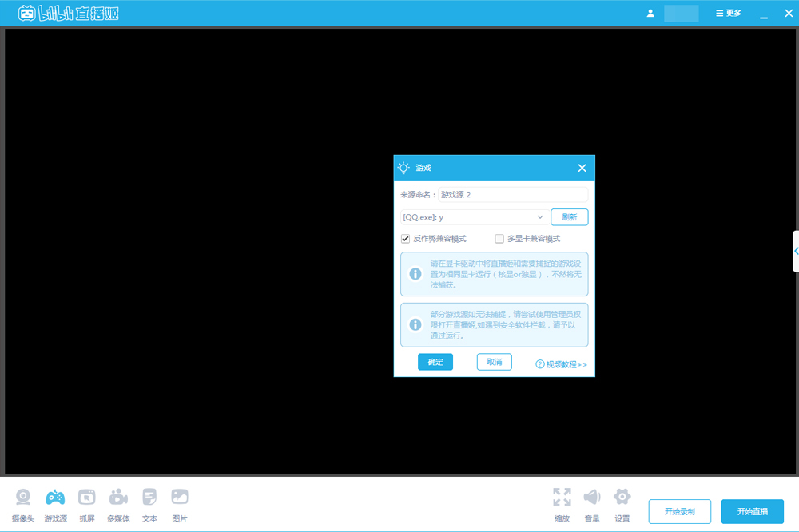Add a 文本 text source
The height and width of the screenshot is (532, 799).
pos(149,503)
